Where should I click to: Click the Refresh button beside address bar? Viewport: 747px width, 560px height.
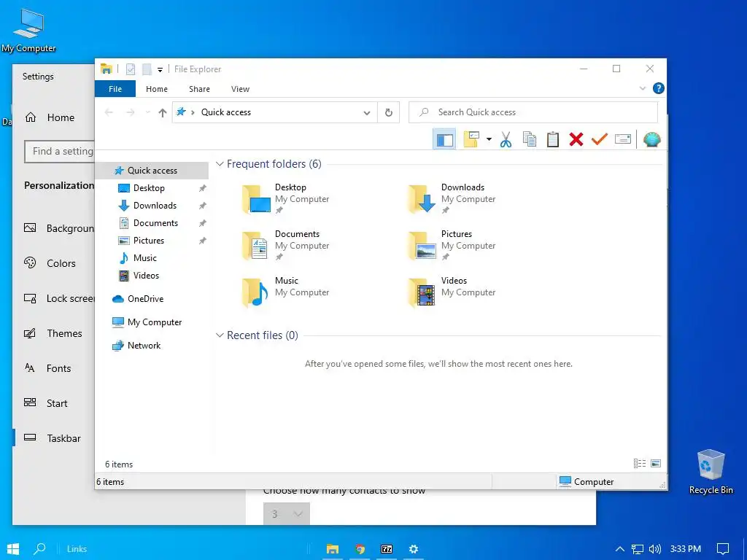pyautogui.click(x=389, y=112)
